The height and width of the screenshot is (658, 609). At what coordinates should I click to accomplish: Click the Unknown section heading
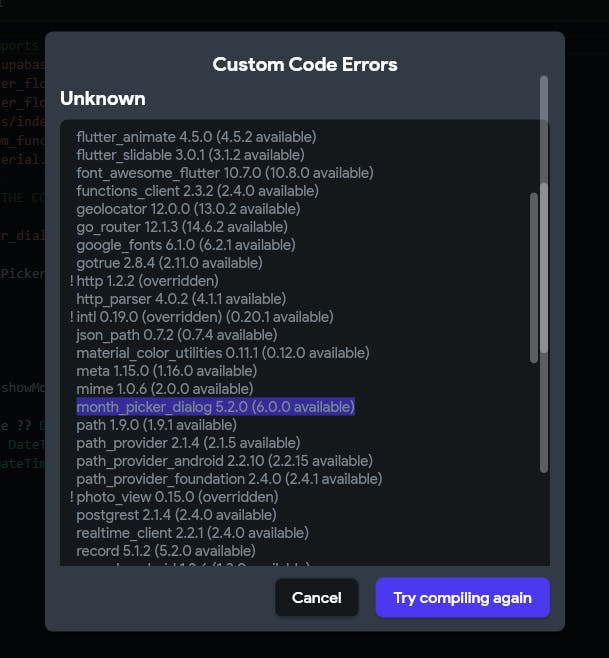tap(102, 98)
